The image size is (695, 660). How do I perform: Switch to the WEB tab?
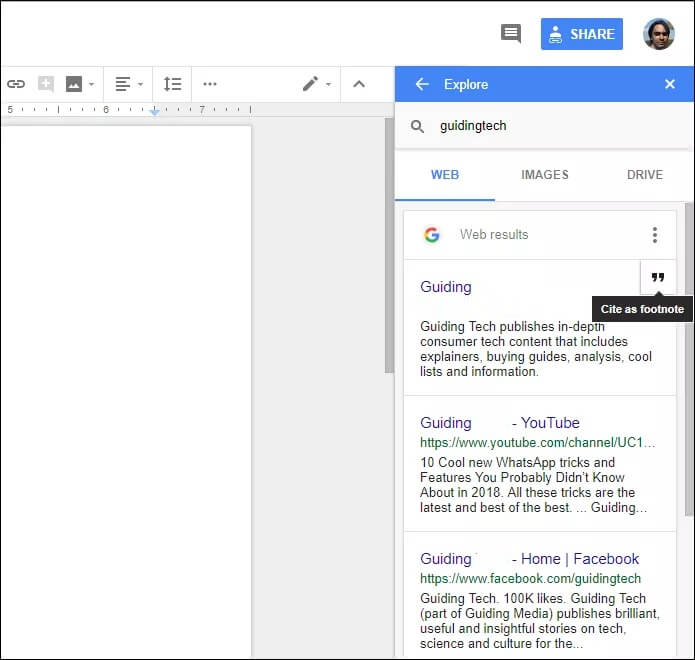[x=445, y=175]
